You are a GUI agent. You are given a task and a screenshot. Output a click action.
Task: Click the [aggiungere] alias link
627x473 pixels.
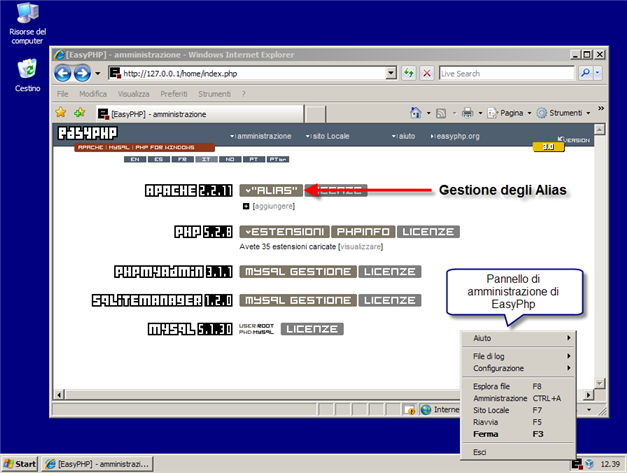tap(274, 206)
